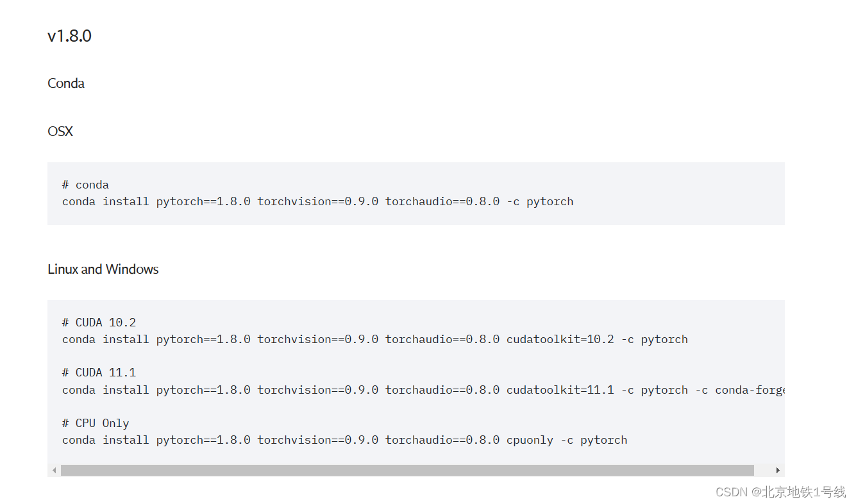Click the right scroll arrow on code block

click(776, 469)
